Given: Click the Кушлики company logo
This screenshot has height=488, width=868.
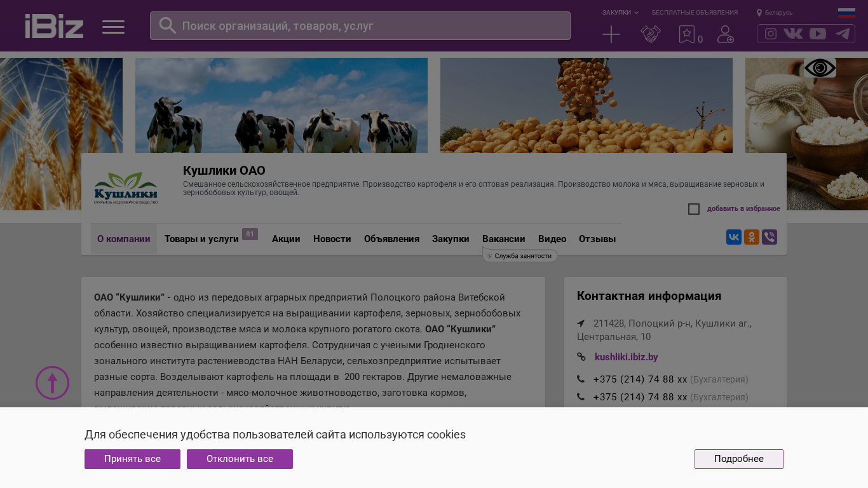Looking at the screenshot, I should tap(126, 188).
